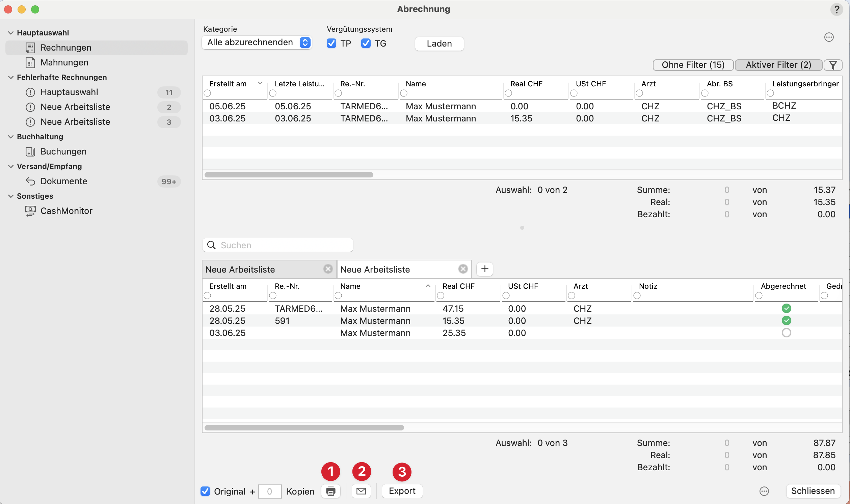
Task: Toggle the Original checkbox
Action: click(205, 491)
